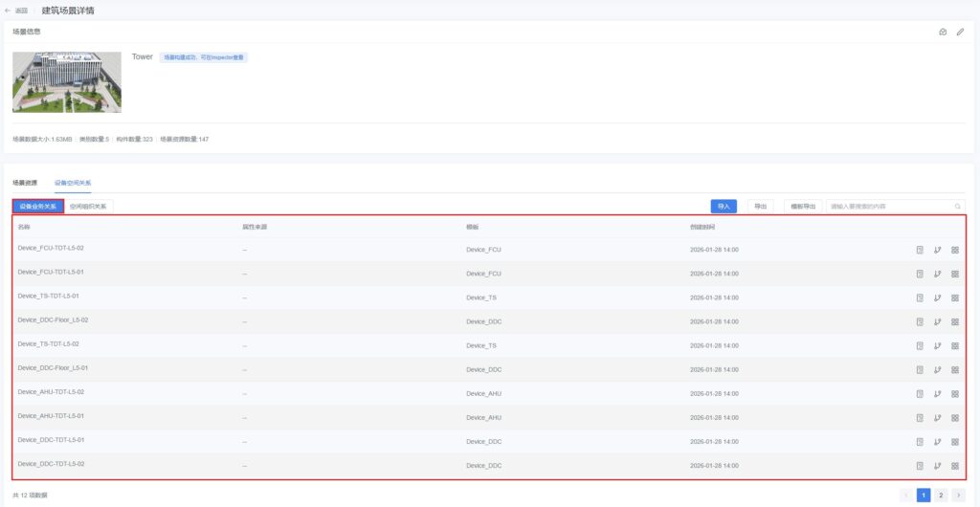The width and height of the screenshot is (980, 507).
Task: Click the blue 导入 button
Action: (x=724, y=206)
